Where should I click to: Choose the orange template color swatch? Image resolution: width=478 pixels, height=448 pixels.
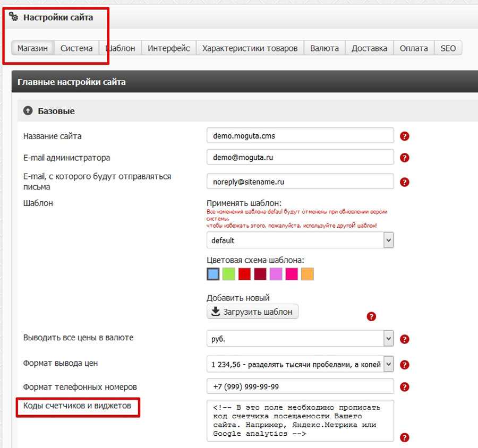pyautogui.click(x=307, y=274)
